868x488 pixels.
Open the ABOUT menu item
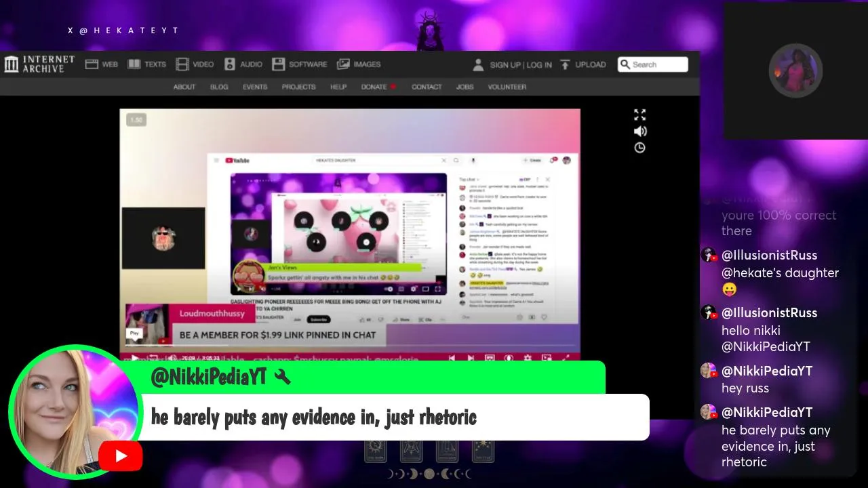184,87
